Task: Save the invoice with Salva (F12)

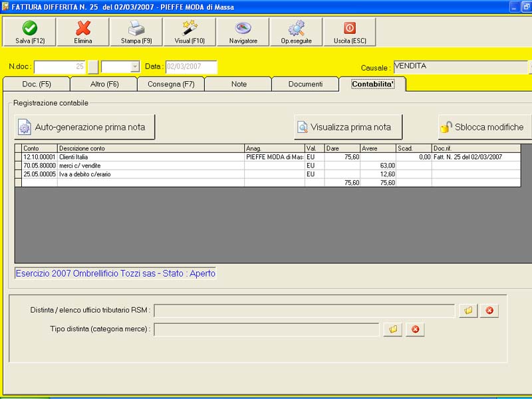Action: pyautogui.click(x=29, y=32)
